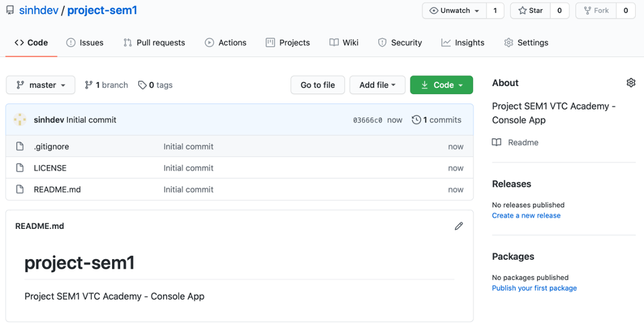Click the file icon beside .gitignore
The width and height of the screenshot is (644, 333).
(19, 146)
